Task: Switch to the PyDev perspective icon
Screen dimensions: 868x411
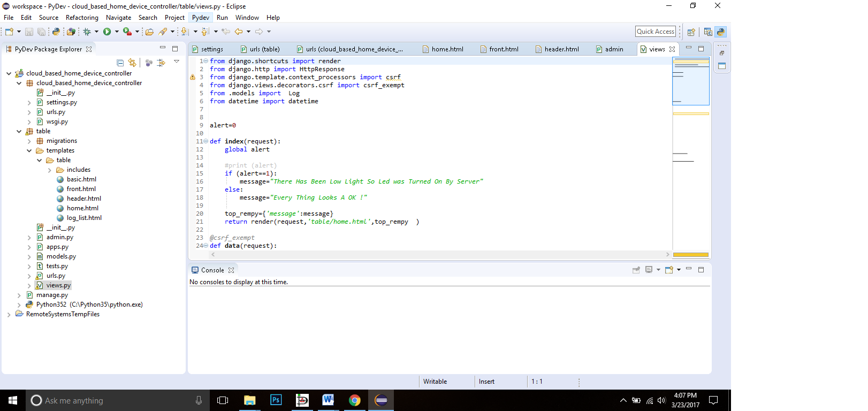Action: [x=720, y=32]
